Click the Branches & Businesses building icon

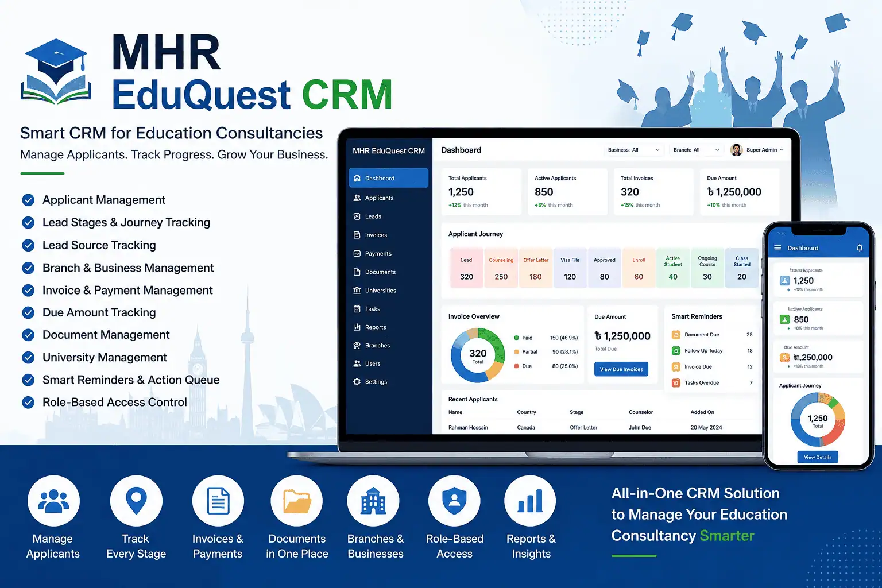pyautogui.click(x=373, y=501)
